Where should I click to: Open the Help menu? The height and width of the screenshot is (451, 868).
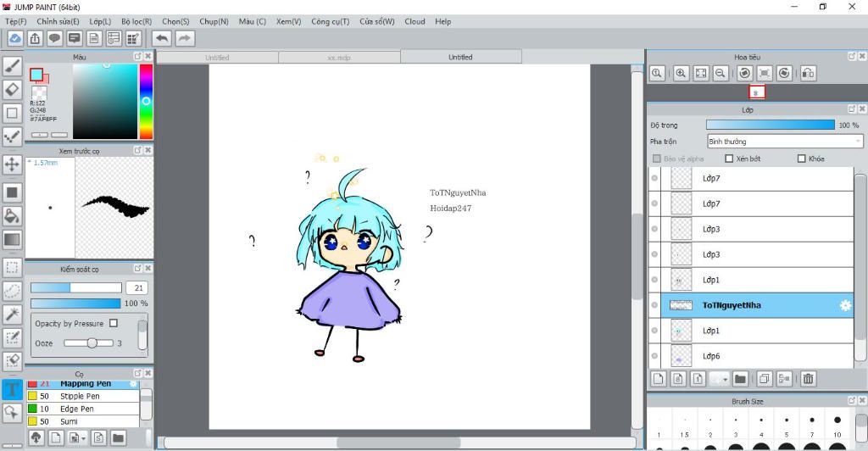coord(442,21)
